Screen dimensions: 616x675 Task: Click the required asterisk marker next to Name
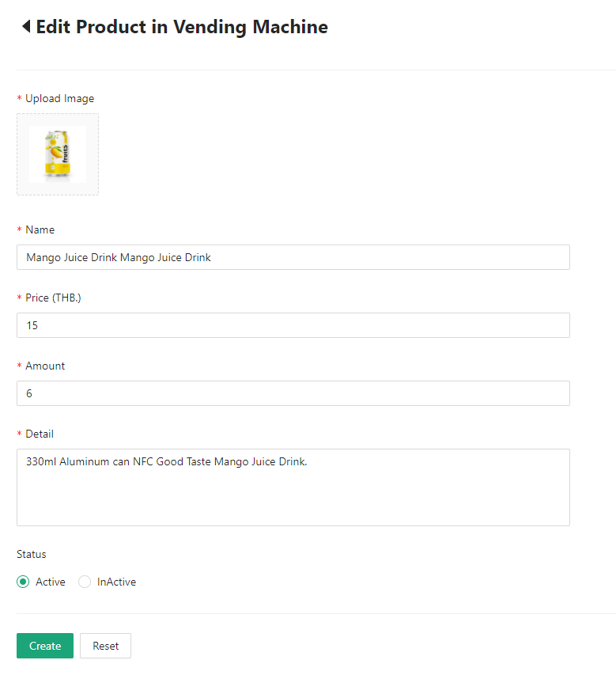click(18, 229)
